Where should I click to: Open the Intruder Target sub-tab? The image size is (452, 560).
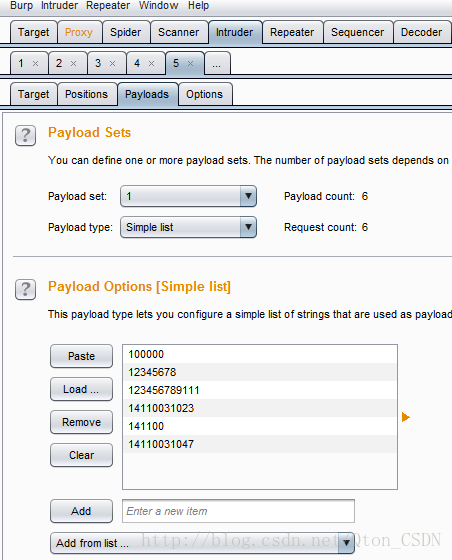point(34,94)
